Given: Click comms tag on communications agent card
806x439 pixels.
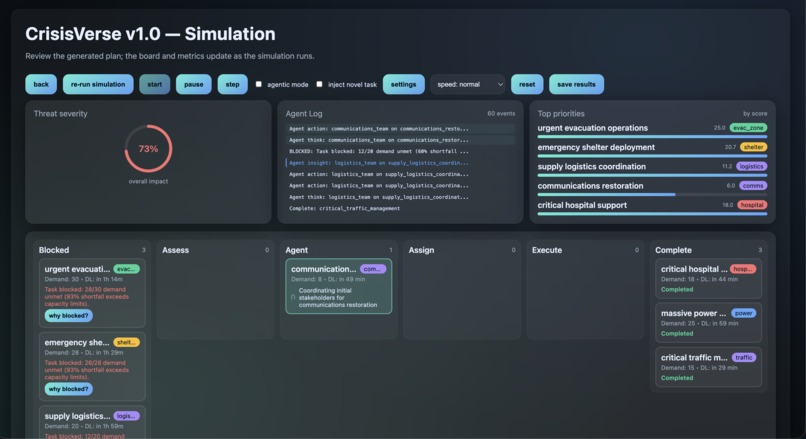Looking at the screenshot, I should tap(373, 269).
